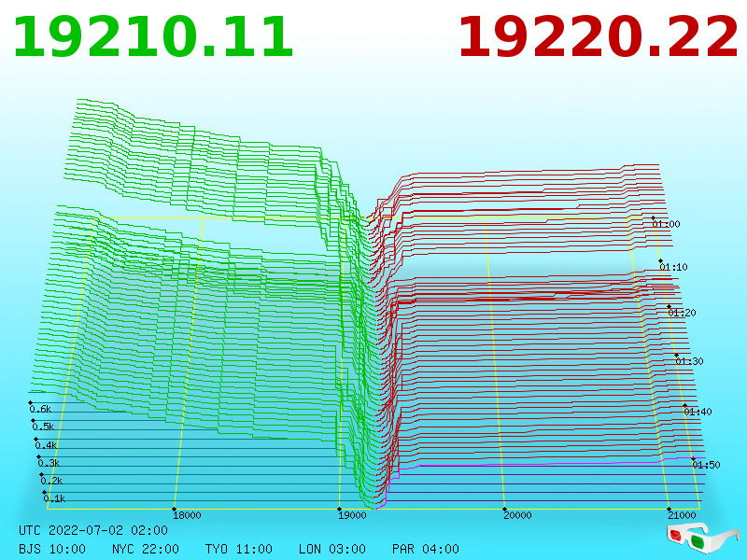This screenshot has height=560, width=747.
Task: Click the 0.5k volume axis label
Action: pos(43,427)
